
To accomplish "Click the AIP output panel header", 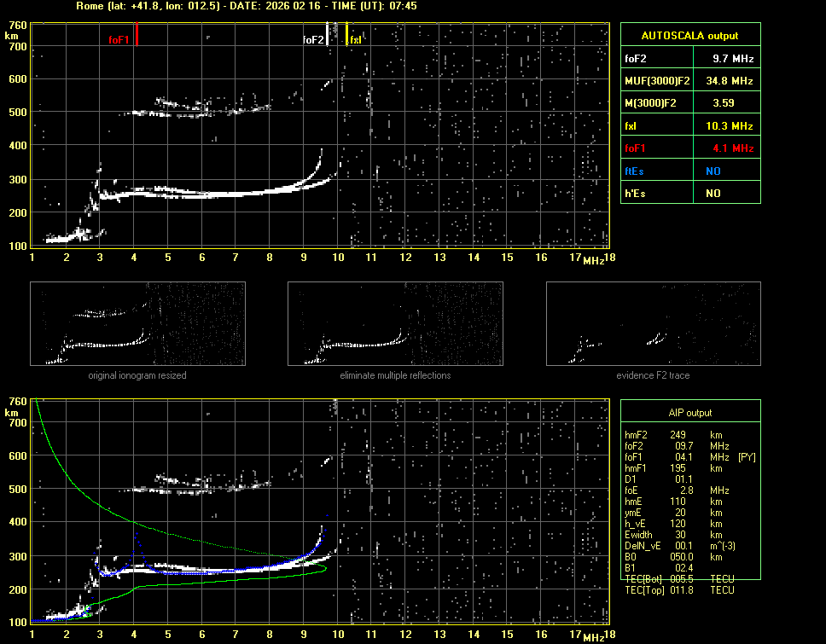I will (x=689, y=412).
